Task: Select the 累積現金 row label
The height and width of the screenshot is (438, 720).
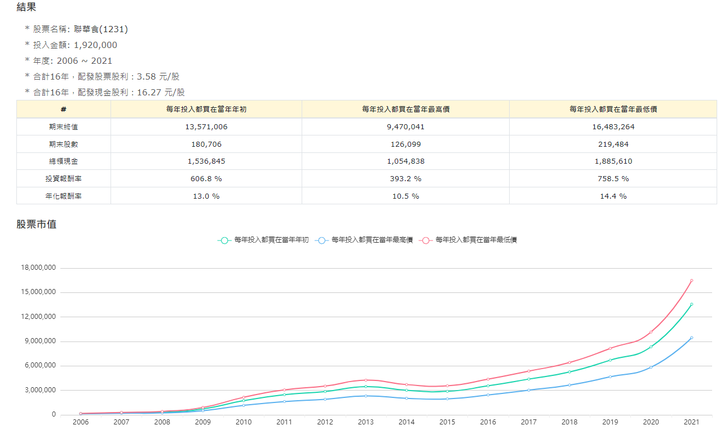Action: [63, 161]
